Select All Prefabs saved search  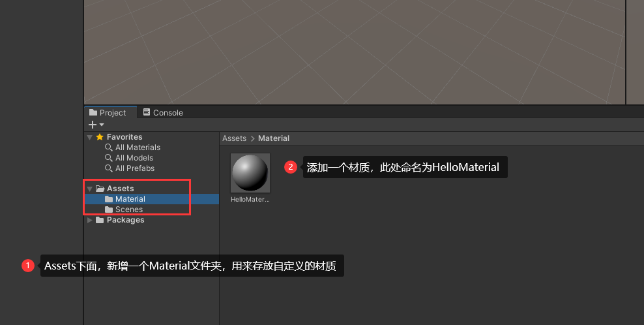pos(135,168)
